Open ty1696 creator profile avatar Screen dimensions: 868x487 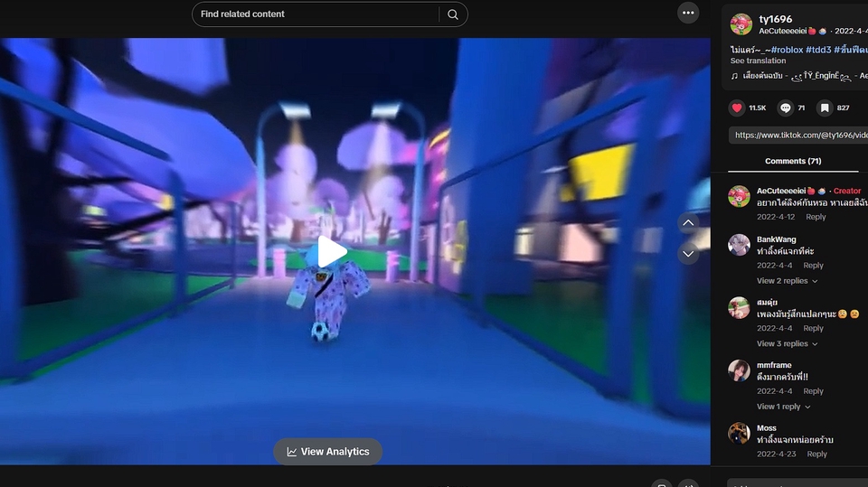pos(741,24)
